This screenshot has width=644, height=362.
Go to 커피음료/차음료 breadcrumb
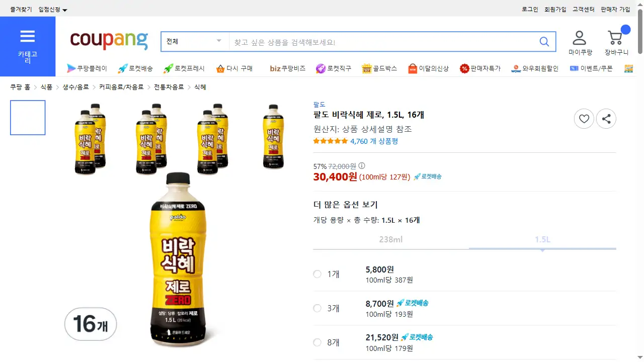click(121, 87)
